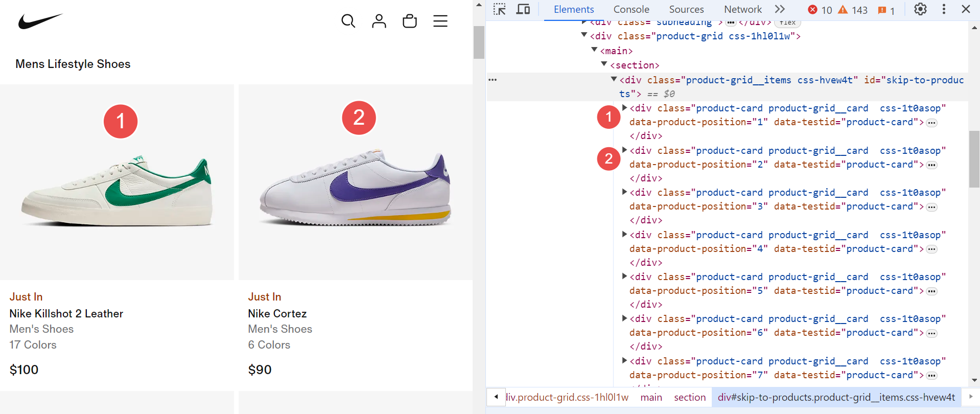980x414 pixels.
Task: Open the Nike Cortez shoe image
Action: pos(356,182)
